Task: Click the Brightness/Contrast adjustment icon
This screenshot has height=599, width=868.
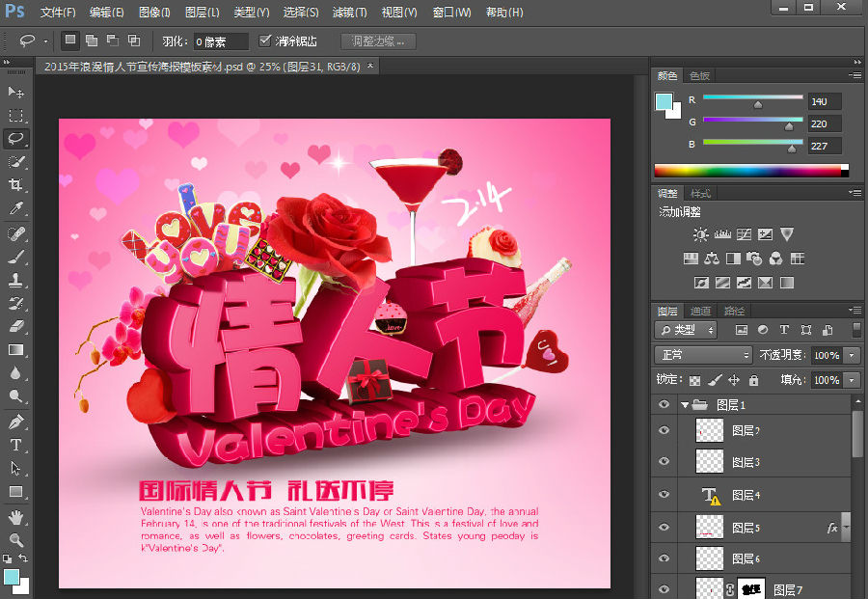Action: 700,234
